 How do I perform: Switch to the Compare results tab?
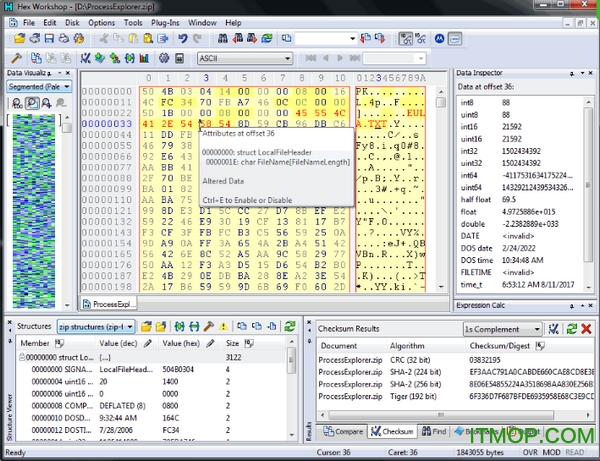tap(343, 431)
